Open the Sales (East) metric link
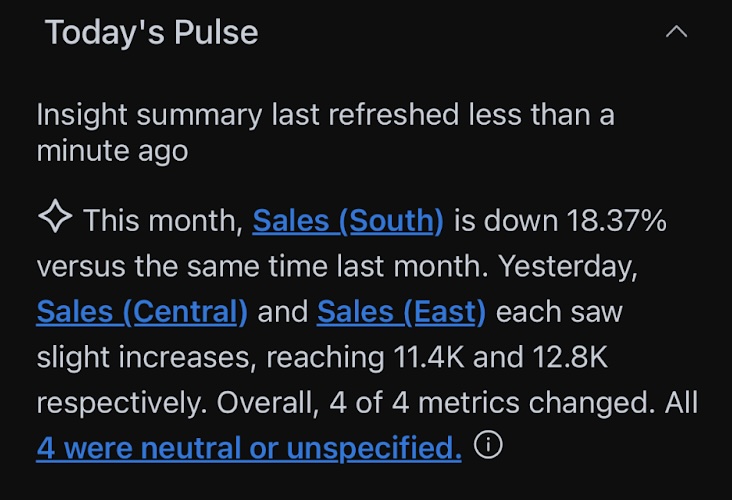This screenshot has width=732, height=500. [401, 312]
